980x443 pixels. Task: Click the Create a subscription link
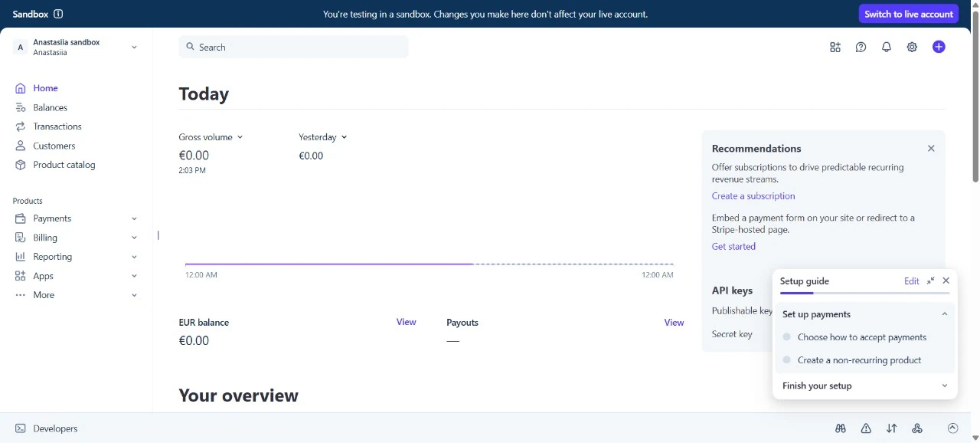[x=753, y=196]
